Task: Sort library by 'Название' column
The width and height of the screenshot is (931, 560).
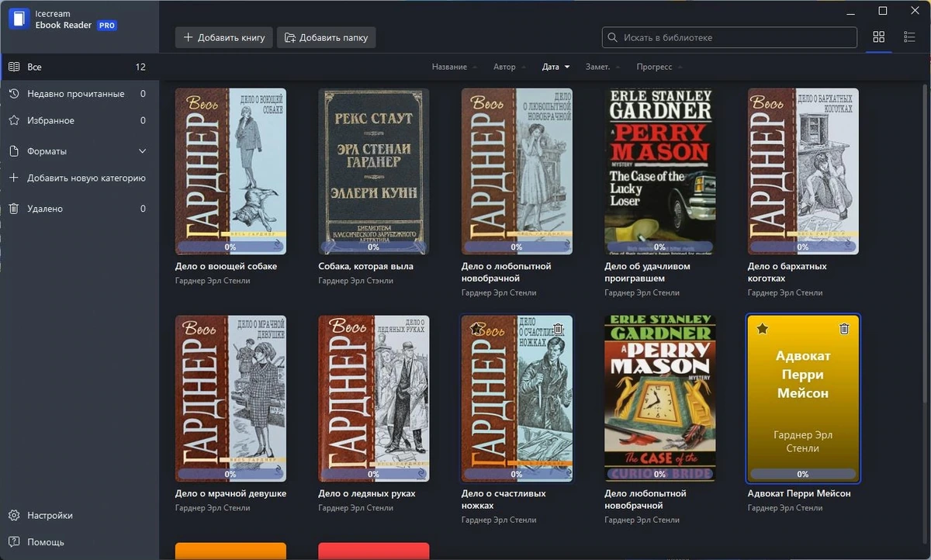Action: pos(455,67)
